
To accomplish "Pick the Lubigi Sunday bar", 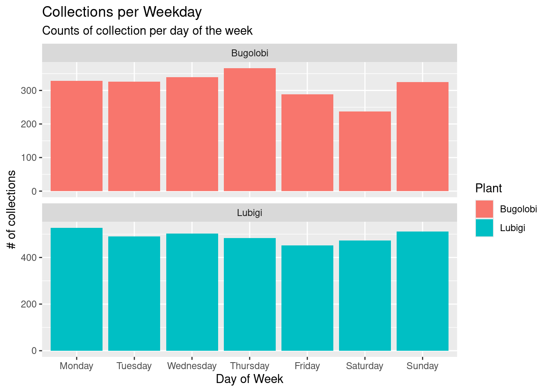I will [422, 291].
